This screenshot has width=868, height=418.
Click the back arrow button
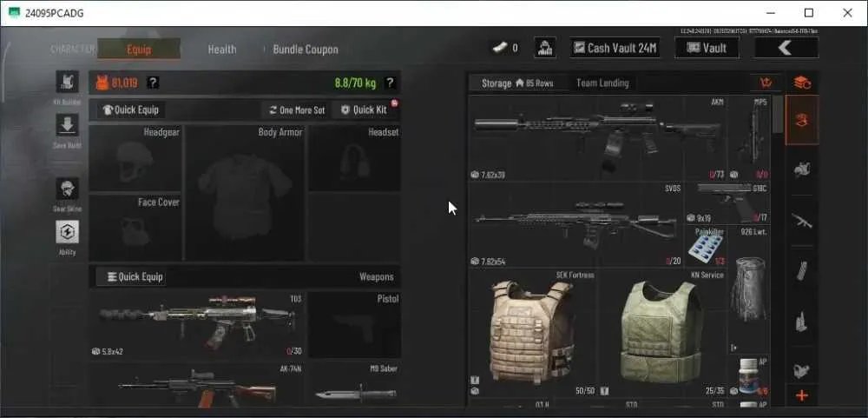pyautogui.click(x=786, y=48)
